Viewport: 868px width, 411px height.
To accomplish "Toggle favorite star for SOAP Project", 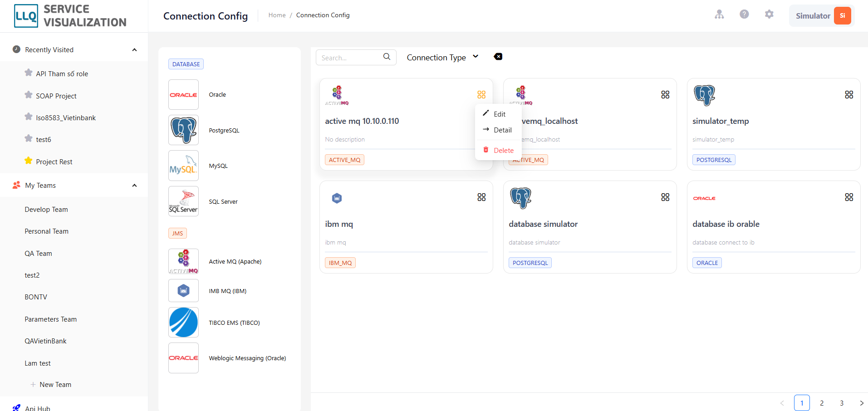I will point(29,95).
